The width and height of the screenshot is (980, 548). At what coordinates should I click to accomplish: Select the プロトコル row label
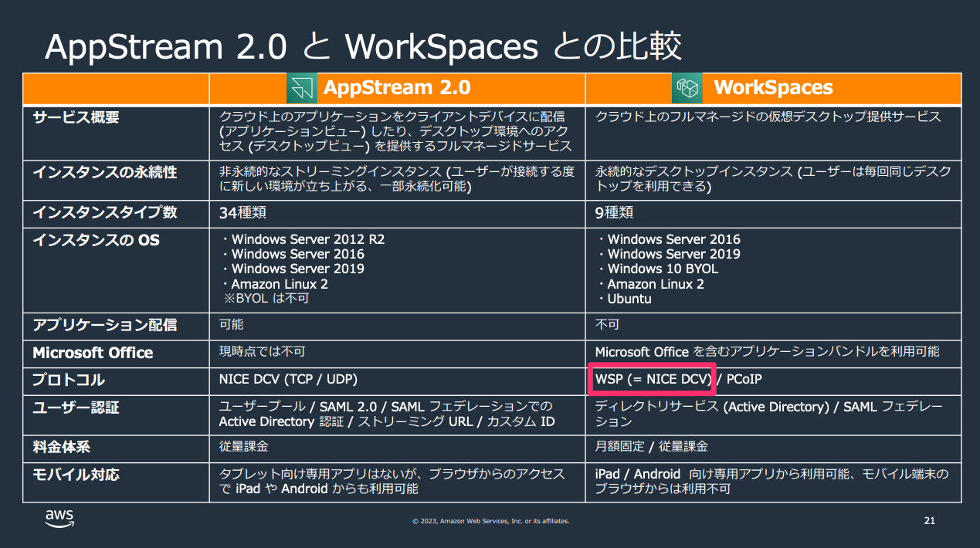(69, 380)
